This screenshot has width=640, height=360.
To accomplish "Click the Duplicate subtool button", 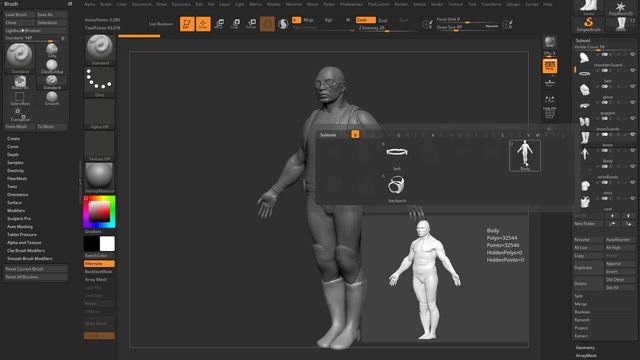I will click(588, 268).
